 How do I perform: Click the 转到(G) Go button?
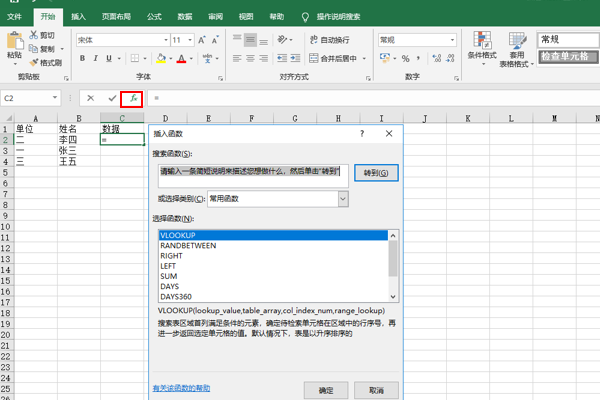point(372,172)
